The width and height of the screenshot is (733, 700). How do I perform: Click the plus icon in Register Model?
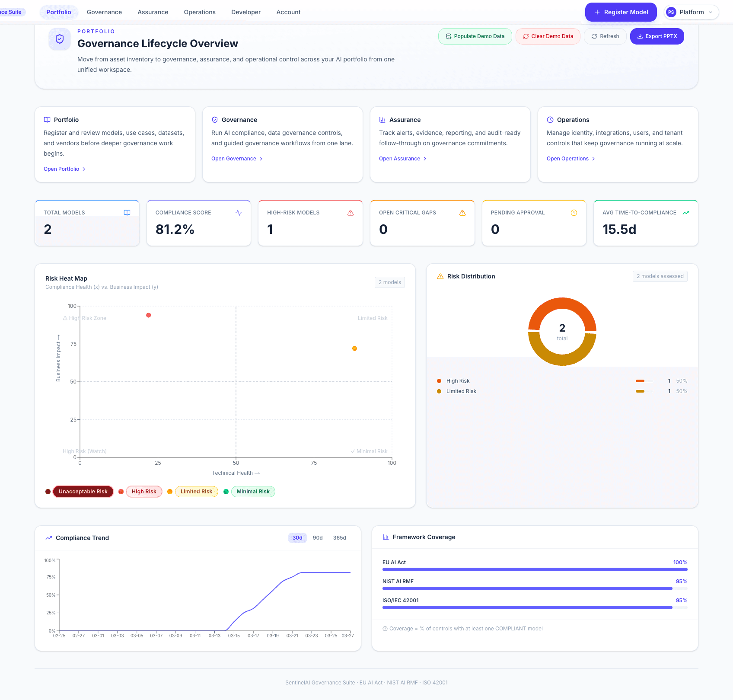coord(597,12)
